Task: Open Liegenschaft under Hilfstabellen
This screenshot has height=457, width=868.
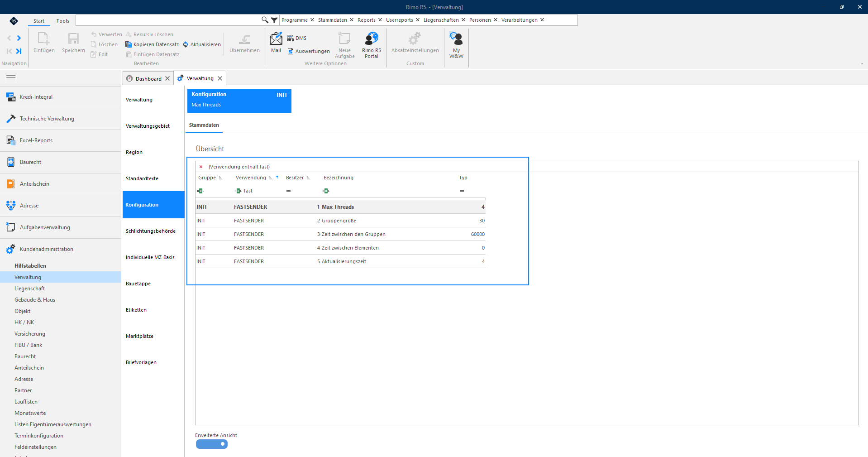Action: pyautogui.click(x=61, y=289)
